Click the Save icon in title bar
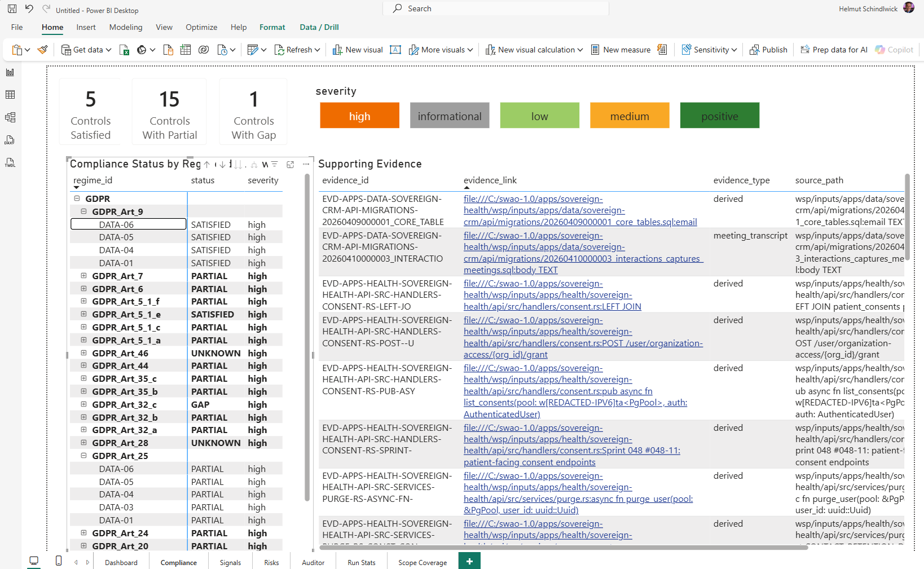 coord(12,9)
